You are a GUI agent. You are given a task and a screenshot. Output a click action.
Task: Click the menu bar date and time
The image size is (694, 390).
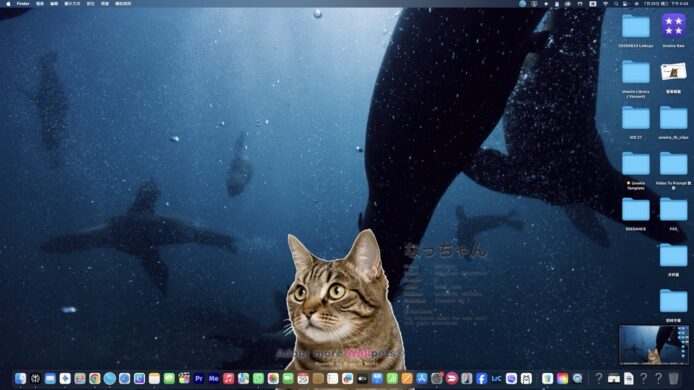point(667,4)
